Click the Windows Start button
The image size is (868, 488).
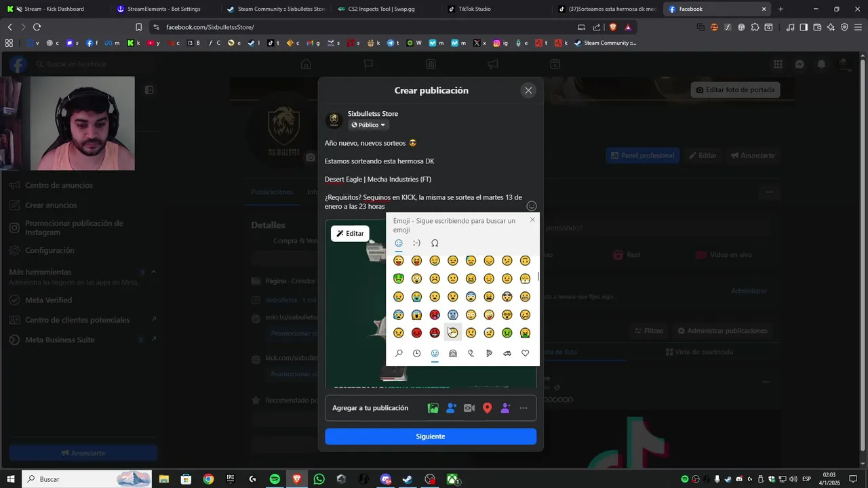(10, 479)
